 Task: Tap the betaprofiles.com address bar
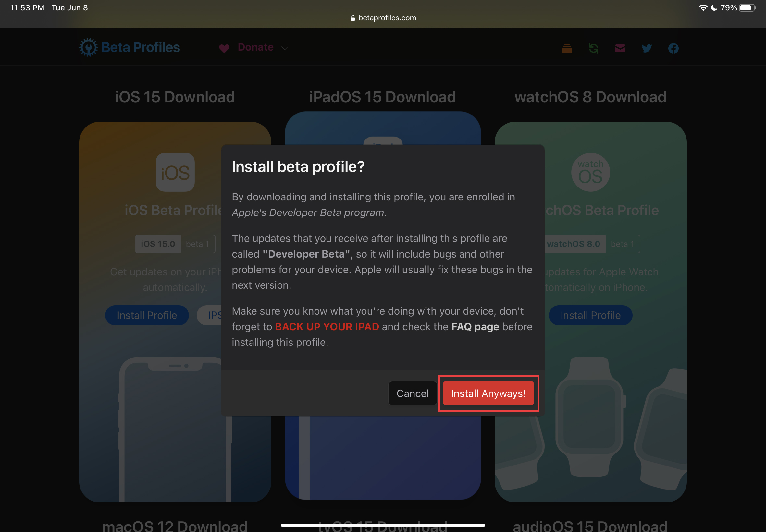[383, 18]
